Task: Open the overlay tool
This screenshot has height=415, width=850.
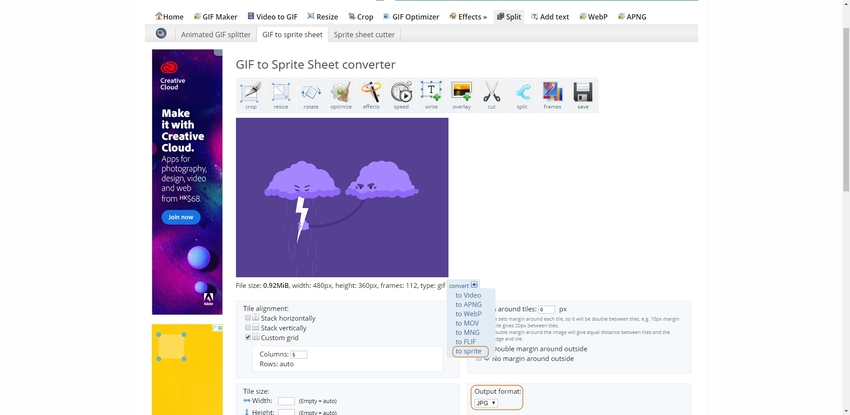Action: pyautogui.click(x=461, y=95)
